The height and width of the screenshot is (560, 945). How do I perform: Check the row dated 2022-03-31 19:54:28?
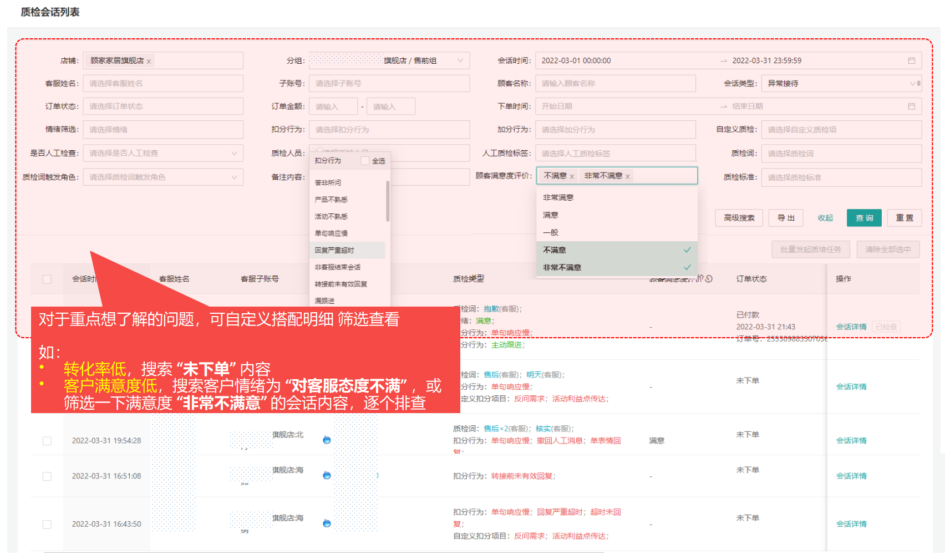click(47, 441)
